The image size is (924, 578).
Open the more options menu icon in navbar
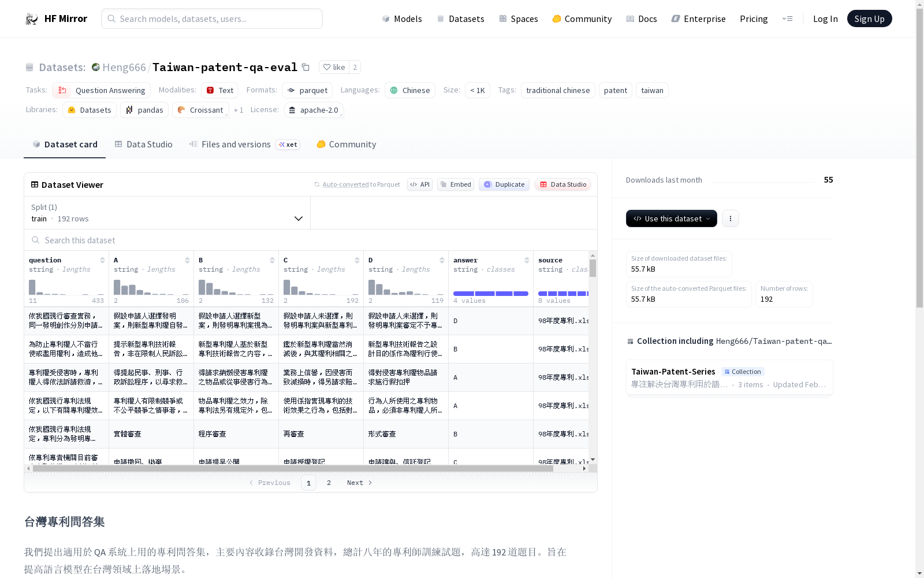tap(787, 18)
